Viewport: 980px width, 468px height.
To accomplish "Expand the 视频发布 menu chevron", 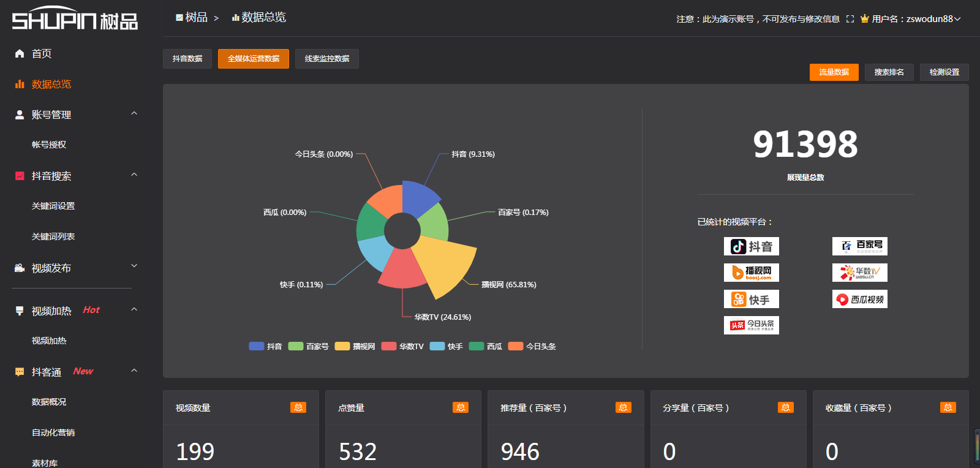I will click(x=134, y=266).
